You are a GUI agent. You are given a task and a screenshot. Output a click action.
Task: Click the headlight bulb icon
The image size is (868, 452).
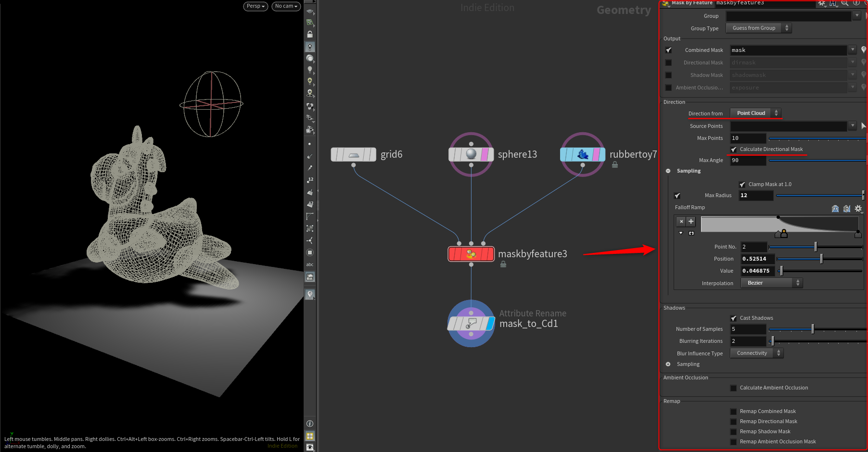[310, 70]
